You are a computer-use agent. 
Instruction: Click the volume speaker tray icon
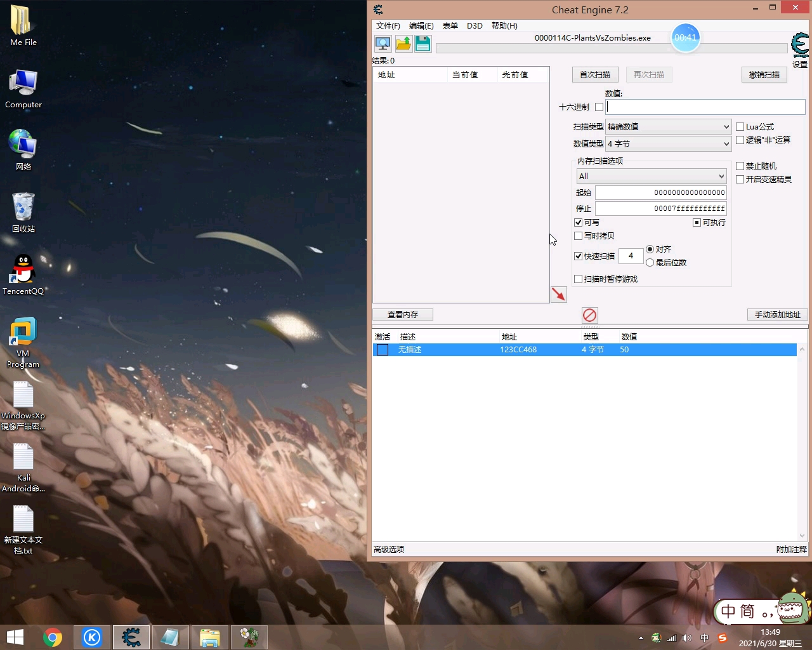(687, 638)
